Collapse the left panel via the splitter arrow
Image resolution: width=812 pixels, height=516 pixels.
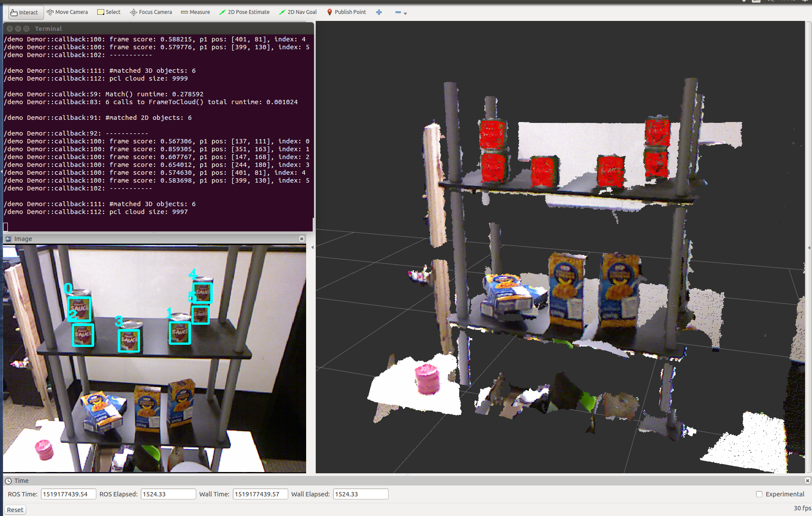[312, 247]
